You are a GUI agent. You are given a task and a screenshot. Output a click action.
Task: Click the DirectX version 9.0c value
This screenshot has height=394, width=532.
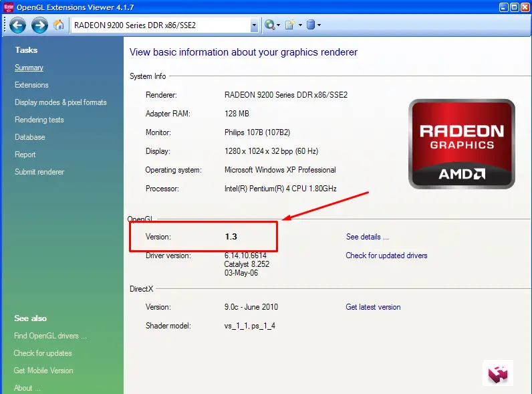[251, 307]
